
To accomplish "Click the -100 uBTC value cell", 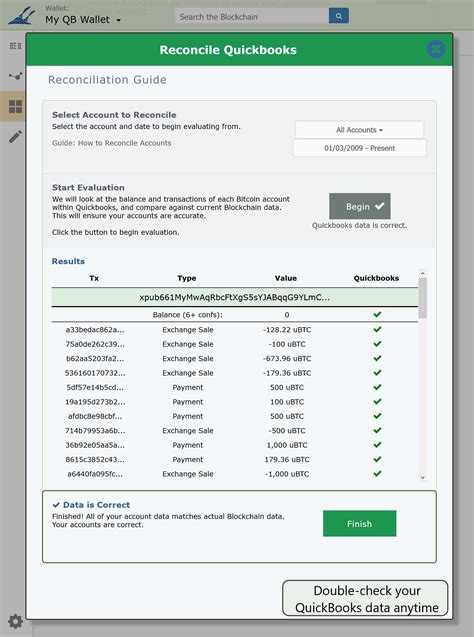I will click(x=287, y=344).
